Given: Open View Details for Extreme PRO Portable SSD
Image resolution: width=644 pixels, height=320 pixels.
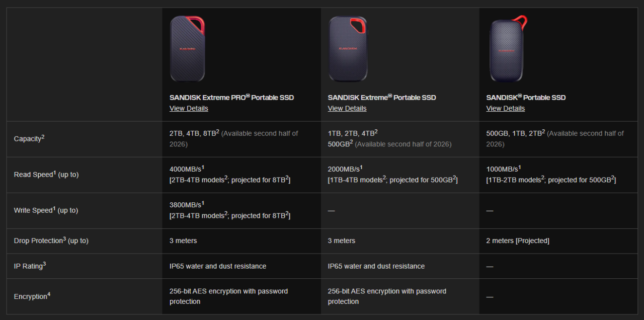Looking at the screenshot, I should 188,108.
